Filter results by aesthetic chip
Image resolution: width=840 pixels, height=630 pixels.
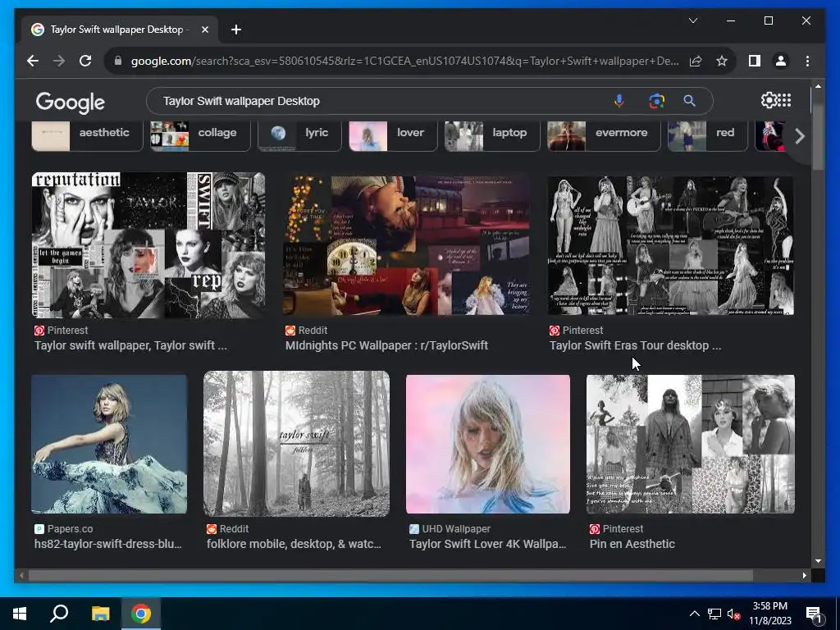87,136
